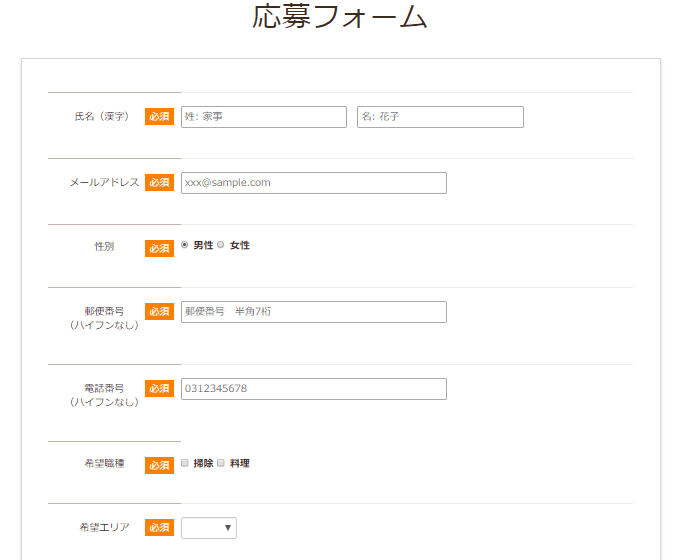
Task: Click the 電話番号 (ハイフンなし) label
Action: [x=104, y=395]
